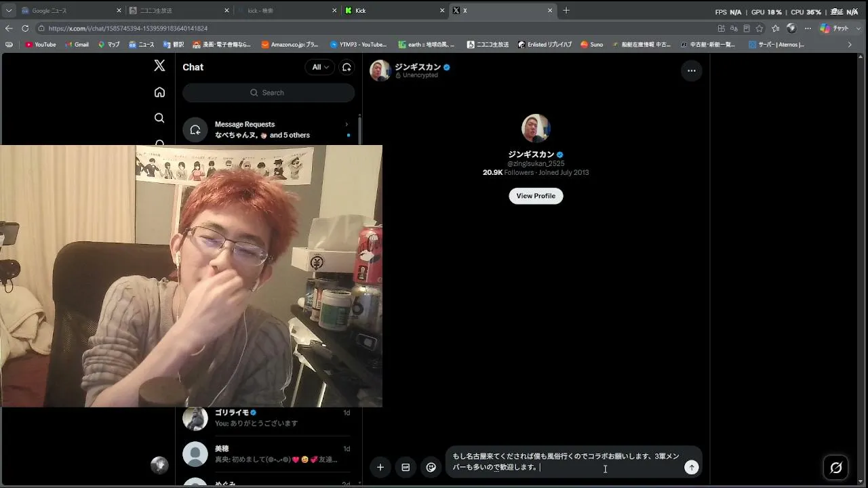The image size is (868, 488).
Task: Open the X Explore search icon
Action: (159, 118)
